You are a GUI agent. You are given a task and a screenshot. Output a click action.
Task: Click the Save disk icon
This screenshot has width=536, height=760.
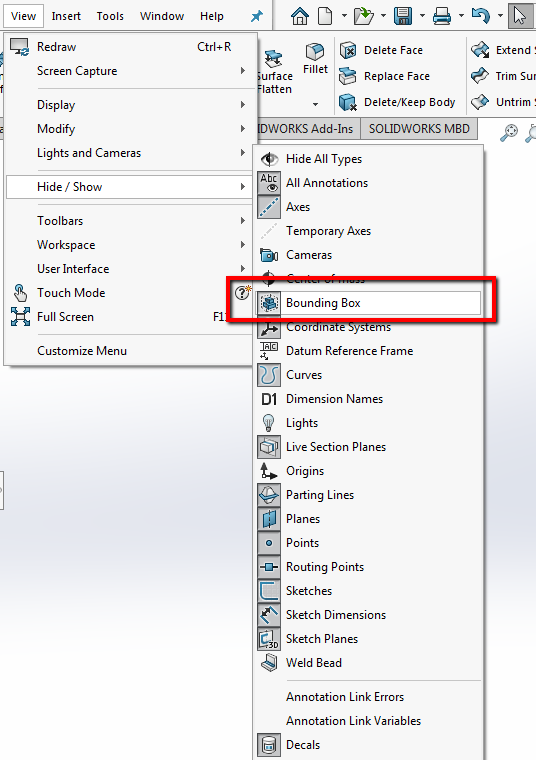pyautogui.click(x=403, y=16)
